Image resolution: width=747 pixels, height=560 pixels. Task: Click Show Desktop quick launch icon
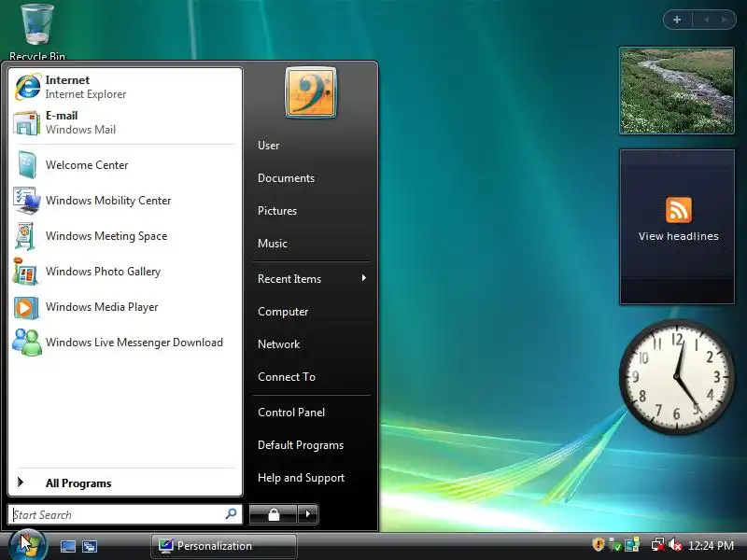point(67,546)
